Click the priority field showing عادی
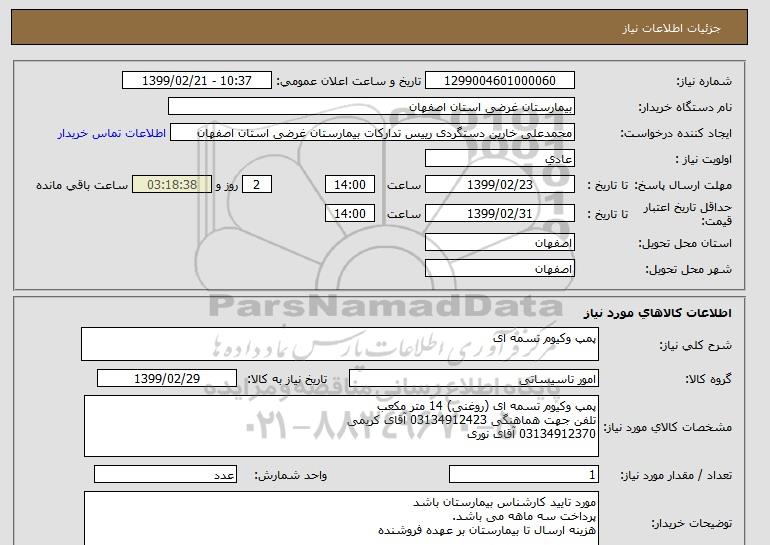770x545 pixels. click(499, 159)
